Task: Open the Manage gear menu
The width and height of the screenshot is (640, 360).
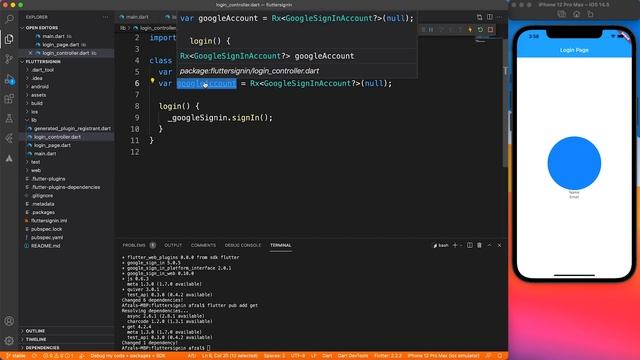Action: pos(9,341)
